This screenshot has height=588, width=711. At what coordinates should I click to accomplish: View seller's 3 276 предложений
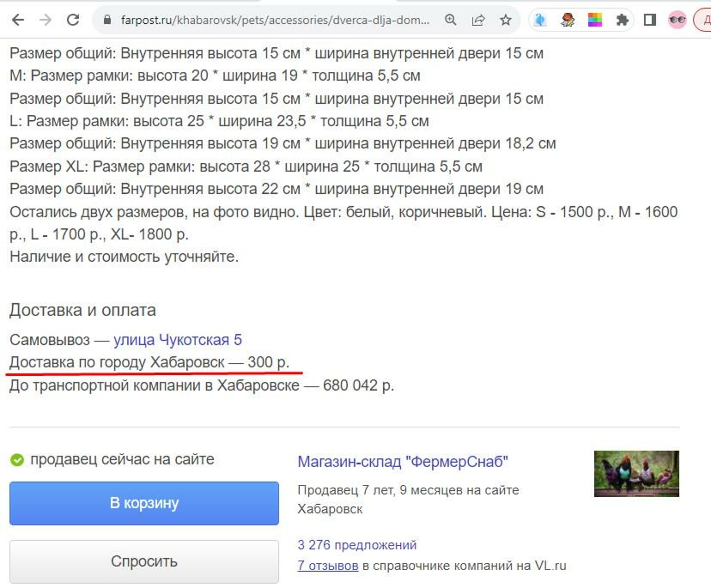coord(357,545)
